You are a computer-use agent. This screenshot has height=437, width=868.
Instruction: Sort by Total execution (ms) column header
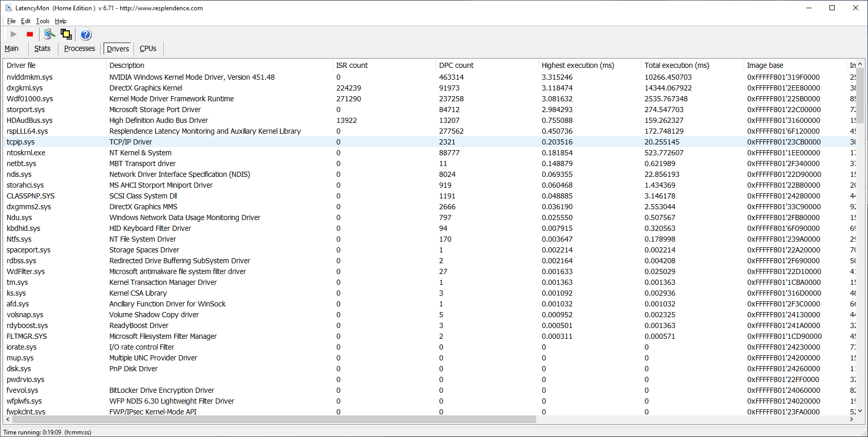coord(692,65)
